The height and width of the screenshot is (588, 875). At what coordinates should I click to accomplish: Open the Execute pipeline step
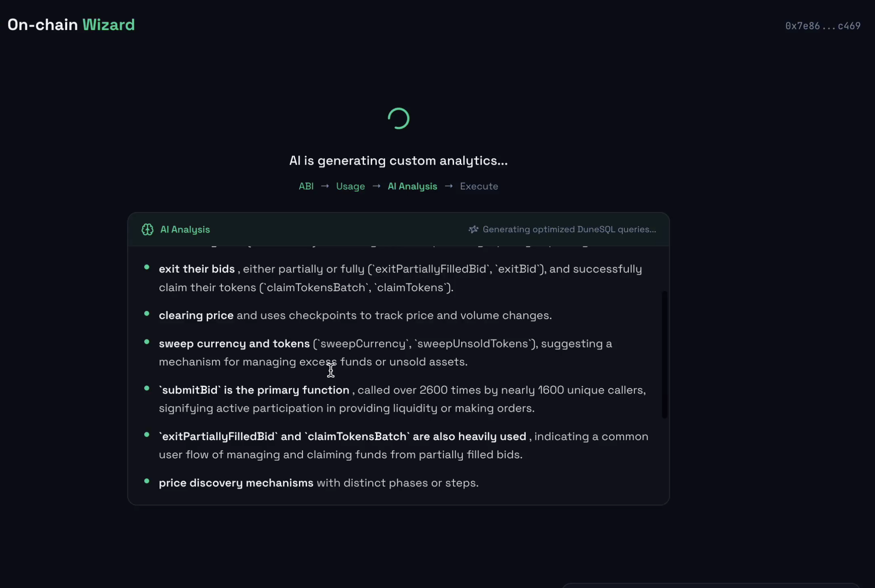(479, 186)
